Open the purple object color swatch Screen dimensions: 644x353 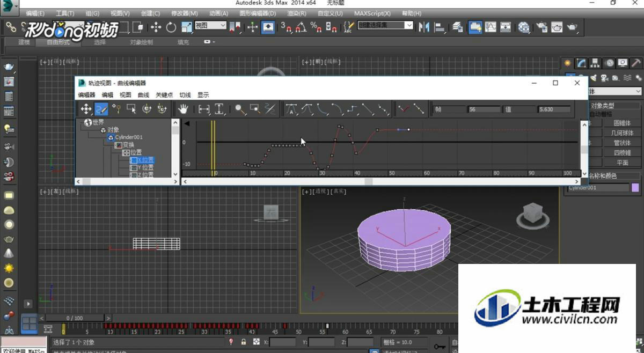click(x=635, y=188)
